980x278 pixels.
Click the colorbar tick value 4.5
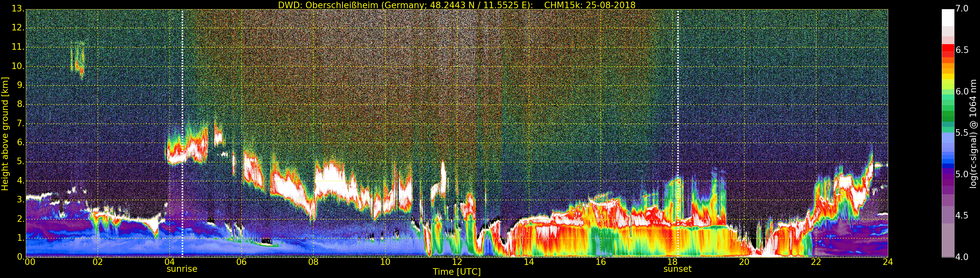[962, 216]
